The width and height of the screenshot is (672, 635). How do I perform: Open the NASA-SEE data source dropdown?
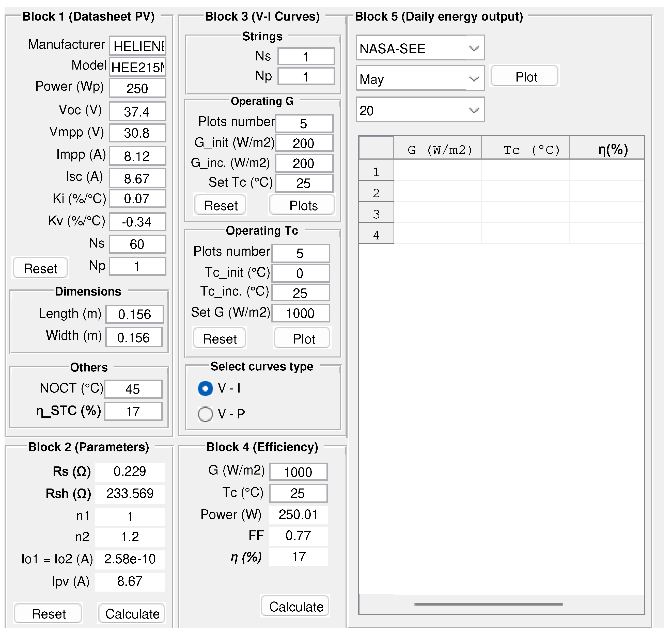tap(420, 48)
